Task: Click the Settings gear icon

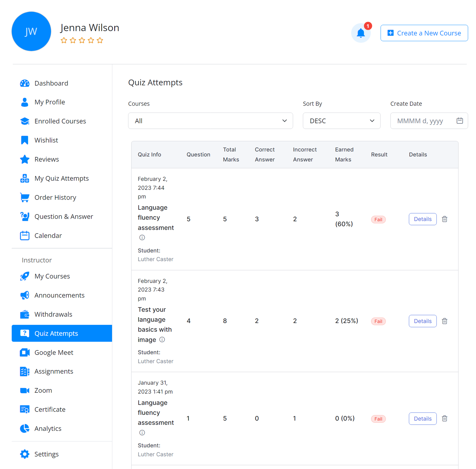Action: (x=25, y=454)
